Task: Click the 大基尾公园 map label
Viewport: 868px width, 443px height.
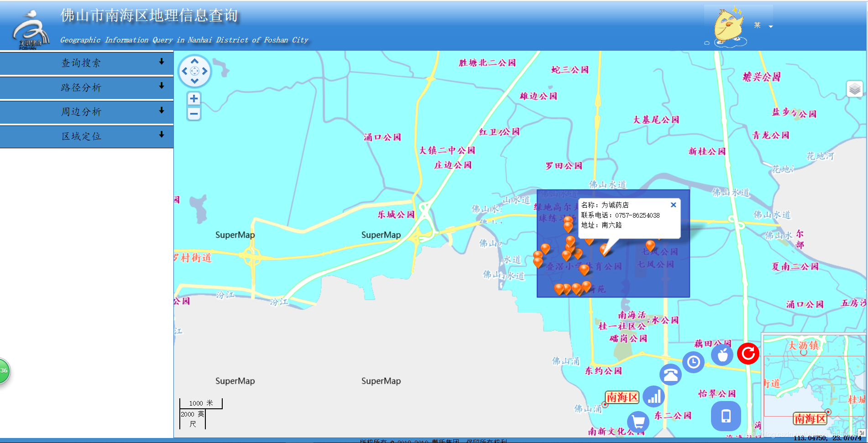Action: pyautogui.click(x=656, y=120)
